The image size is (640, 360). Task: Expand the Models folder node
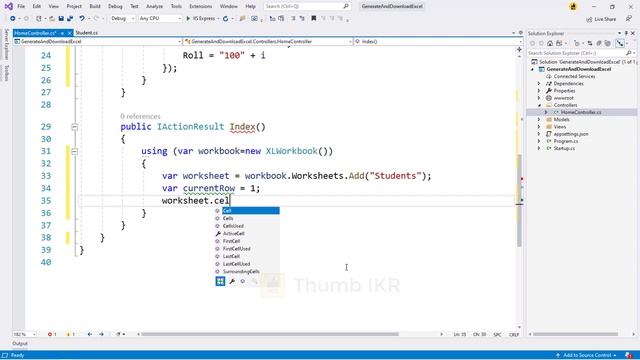pos(539,120)
